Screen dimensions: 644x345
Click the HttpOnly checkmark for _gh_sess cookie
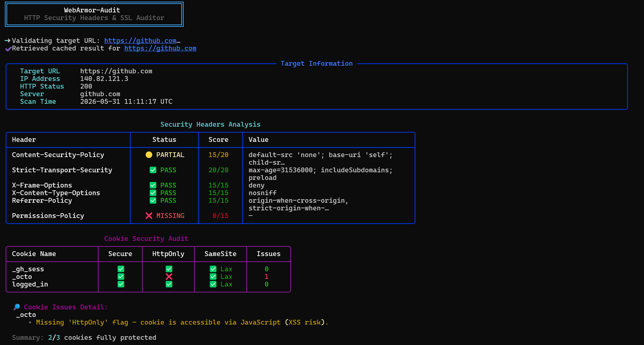(169, 269)
